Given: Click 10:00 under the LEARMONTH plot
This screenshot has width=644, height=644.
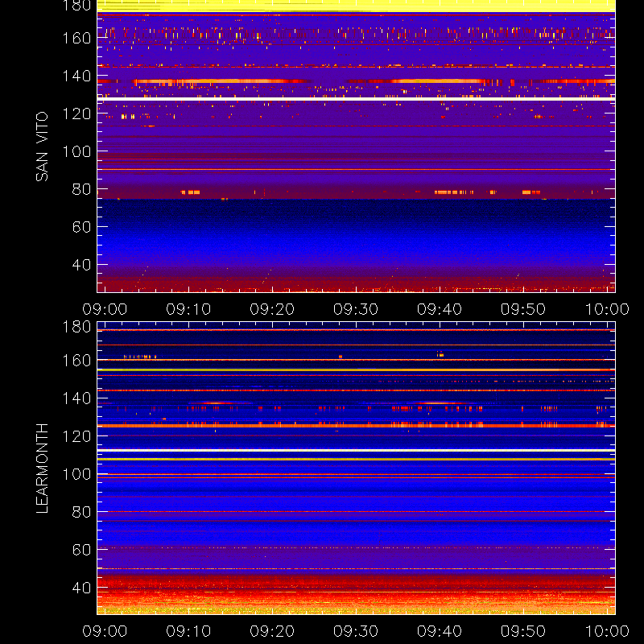Looking at the screenshot, I should (607, 631).
